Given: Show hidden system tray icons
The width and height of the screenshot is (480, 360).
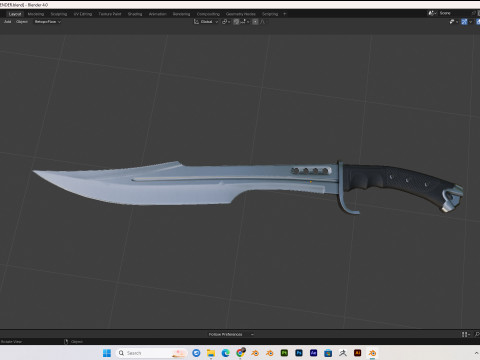Looking at the screenshot, I should click(476, 353).
